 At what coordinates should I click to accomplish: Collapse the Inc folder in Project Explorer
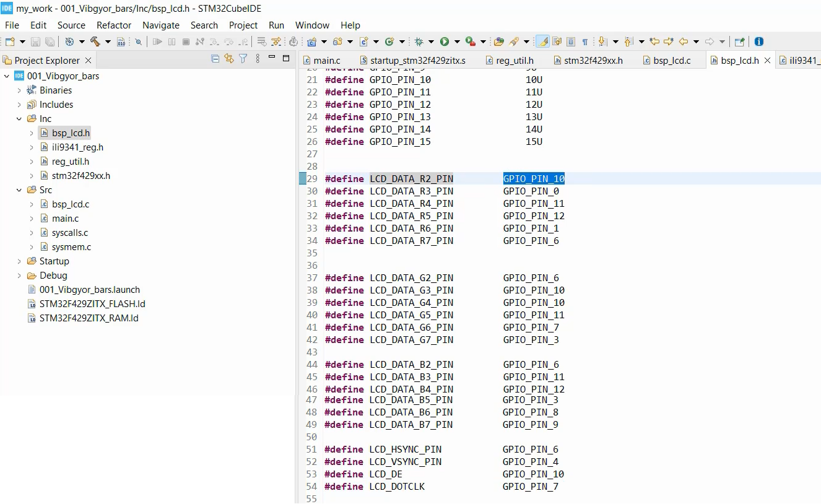(x=19, y=119)
